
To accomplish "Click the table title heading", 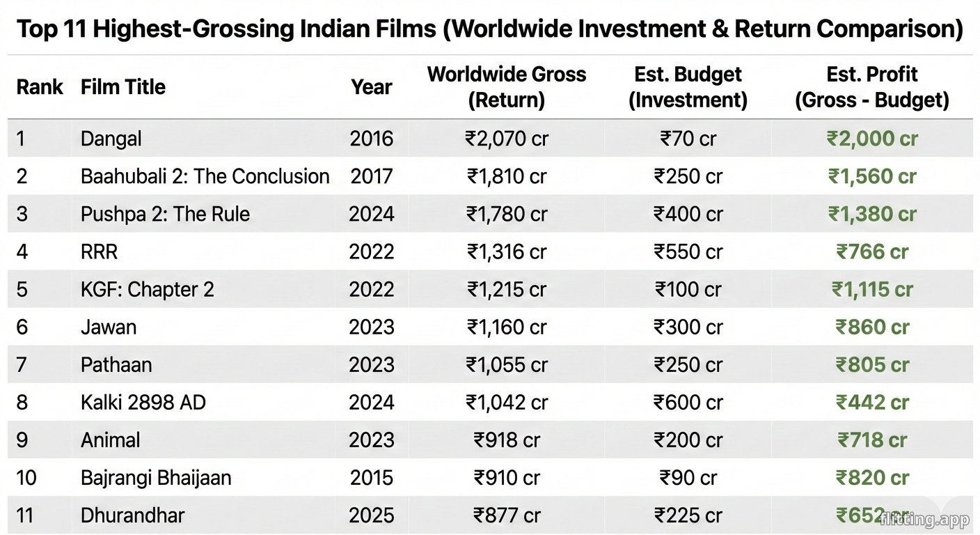I will point(489,29).
